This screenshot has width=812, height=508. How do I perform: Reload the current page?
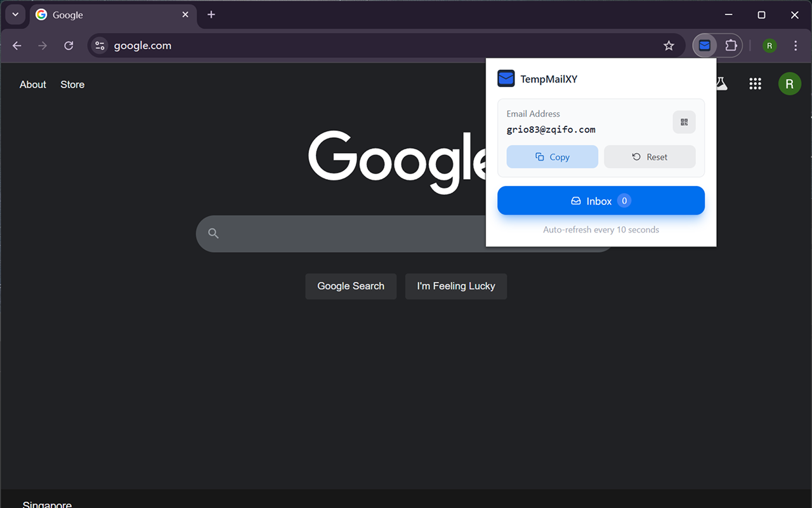(x=69, y=46)
